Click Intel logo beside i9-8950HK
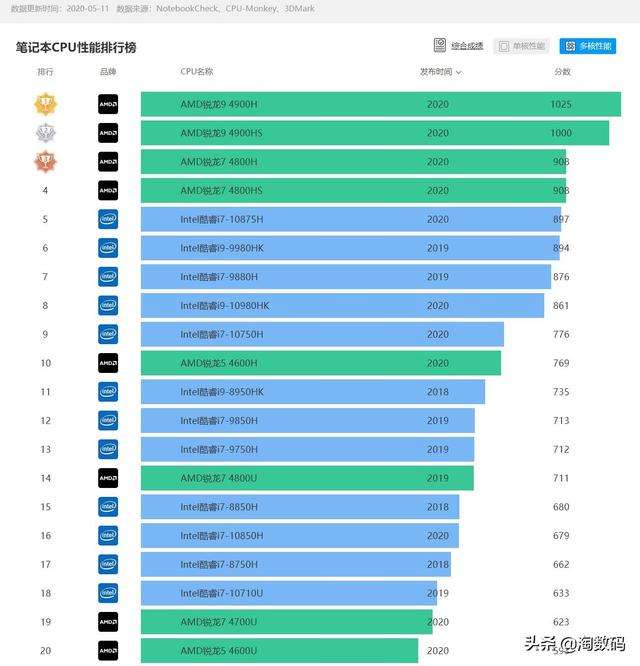This screenshot has width=640, height=666. pyautogui.click(x=108, y=392)
